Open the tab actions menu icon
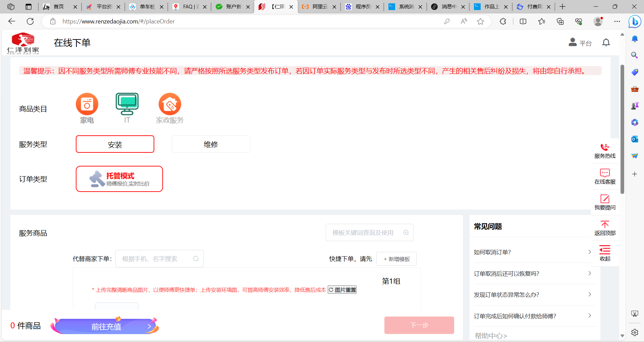The width and height of the screenshot is (644, 342). click(x=29, y=7)
